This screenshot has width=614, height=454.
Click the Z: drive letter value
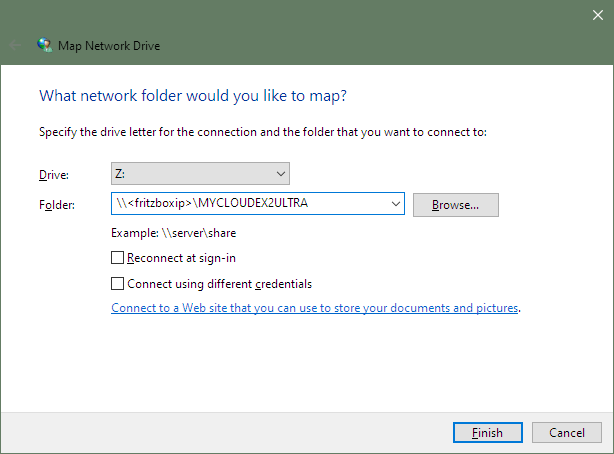[120, 174]
